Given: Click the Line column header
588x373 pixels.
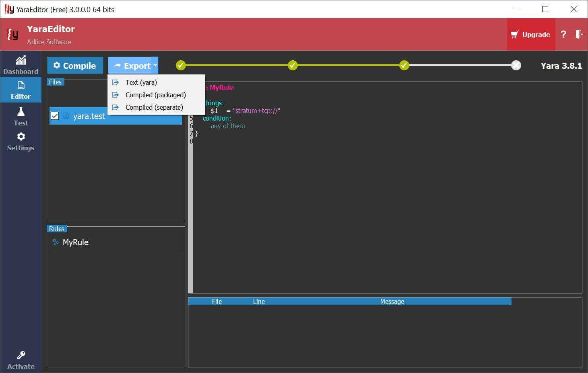Looking at the screenshot, I should (x=259, y=301).
